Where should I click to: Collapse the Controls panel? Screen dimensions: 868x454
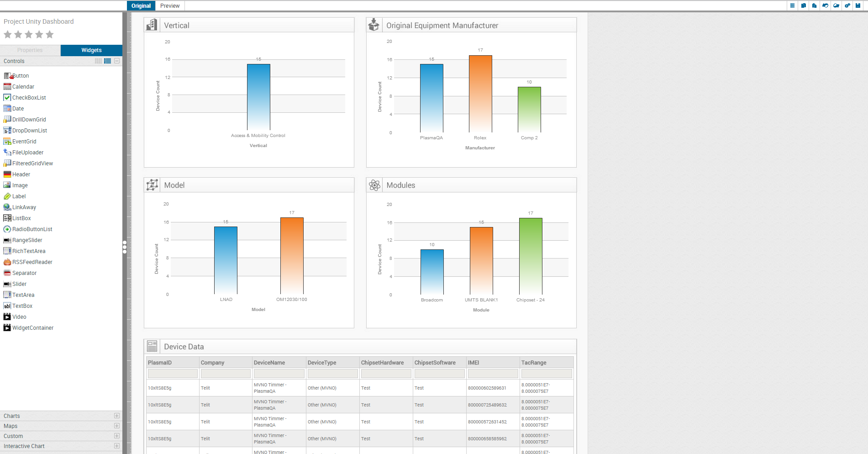pyautogui.click(x=116, y=61)
